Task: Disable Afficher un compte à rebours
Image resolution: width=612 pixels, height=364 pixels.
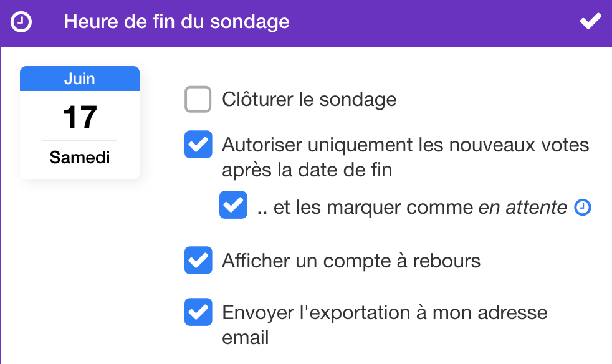Action: 198,260
